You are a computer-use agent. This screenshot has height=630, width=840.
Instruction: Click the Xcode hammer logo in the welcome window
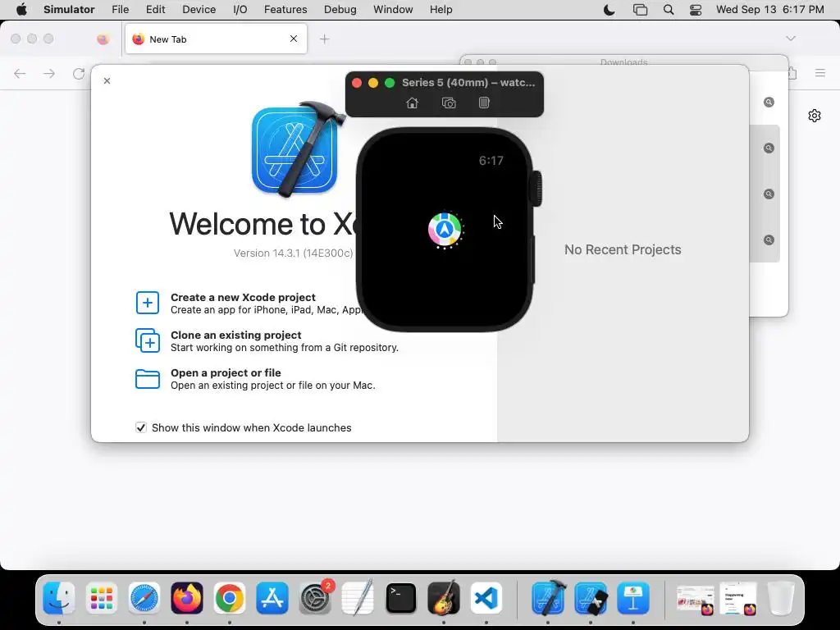click(297, 149)
